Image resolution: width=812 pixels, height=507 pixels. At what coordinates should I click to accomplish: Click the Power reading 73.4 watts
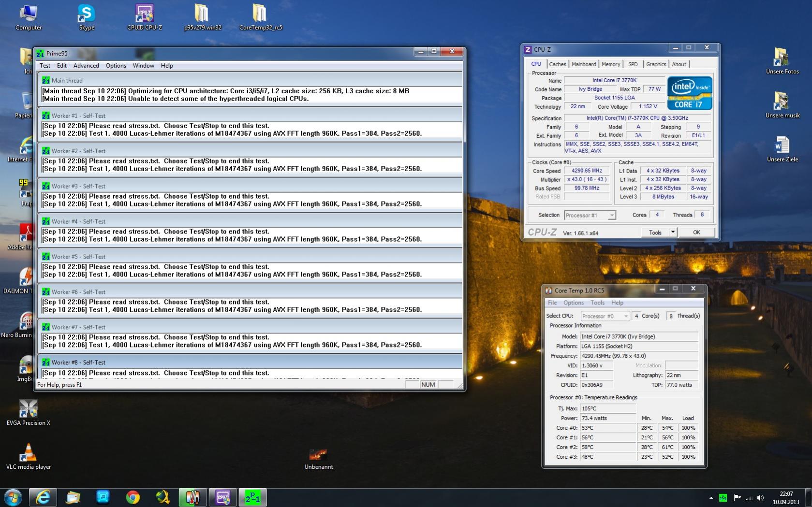coord(608,418)
